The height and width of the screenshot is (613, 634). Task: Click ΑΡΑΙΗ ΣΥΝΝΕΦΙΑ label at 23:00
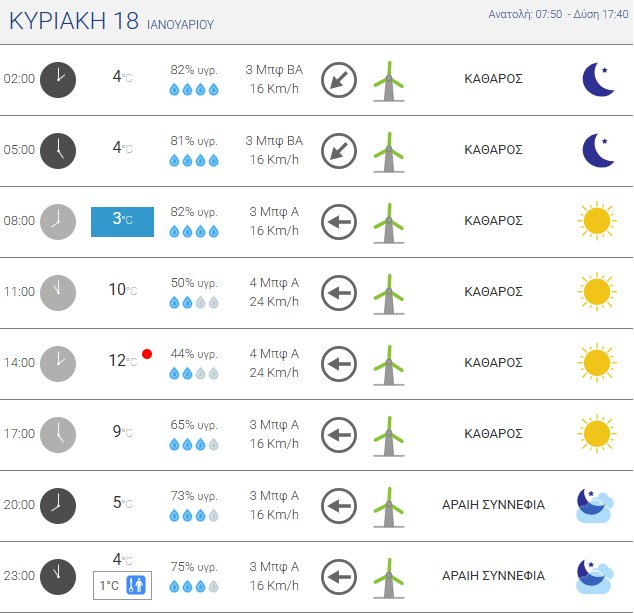[493, 576]
